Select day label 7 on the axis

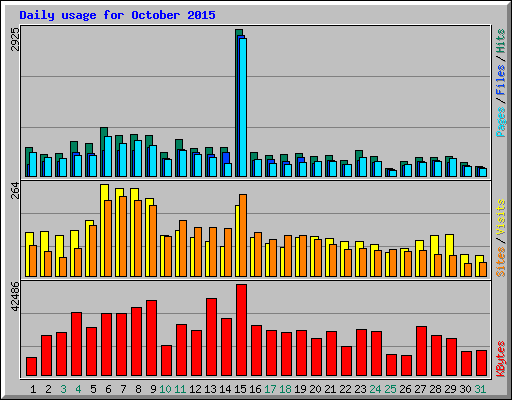(123, 389)
